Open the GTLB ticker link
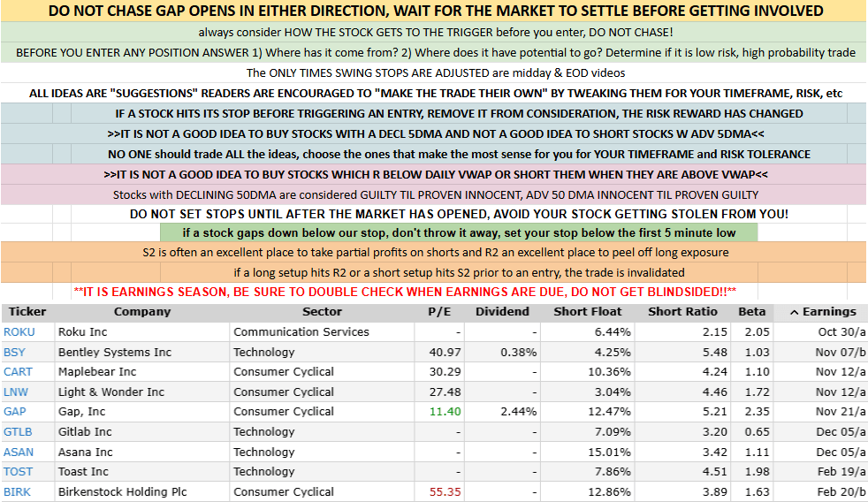The width and height of the screenshot is (868, 502). coord(18,431)
